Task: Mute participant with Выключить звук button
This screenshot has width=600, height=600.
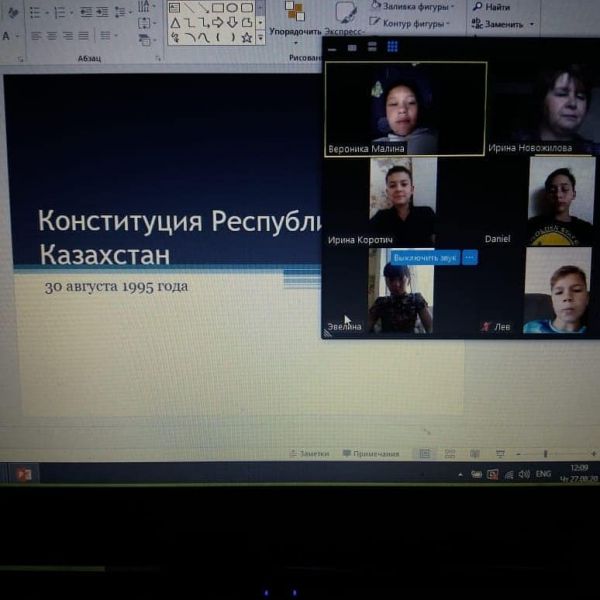Action: point(424,258)
